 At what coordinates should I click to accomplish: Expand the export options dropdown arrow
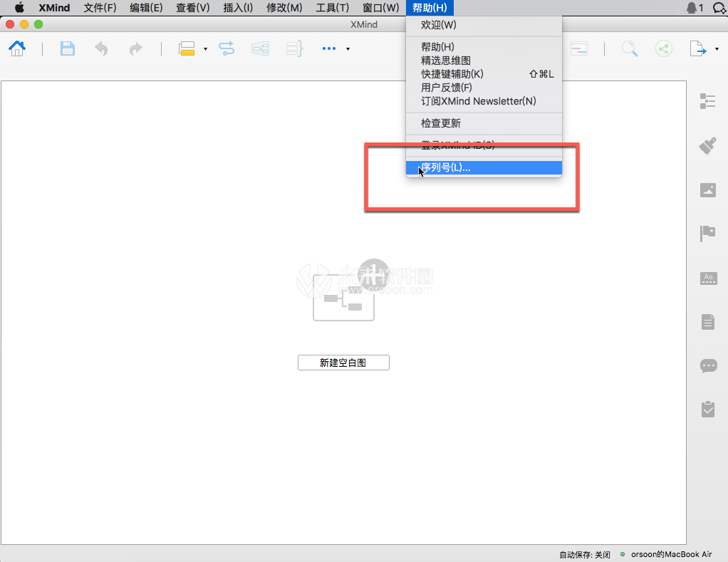(x=717, y=48)
